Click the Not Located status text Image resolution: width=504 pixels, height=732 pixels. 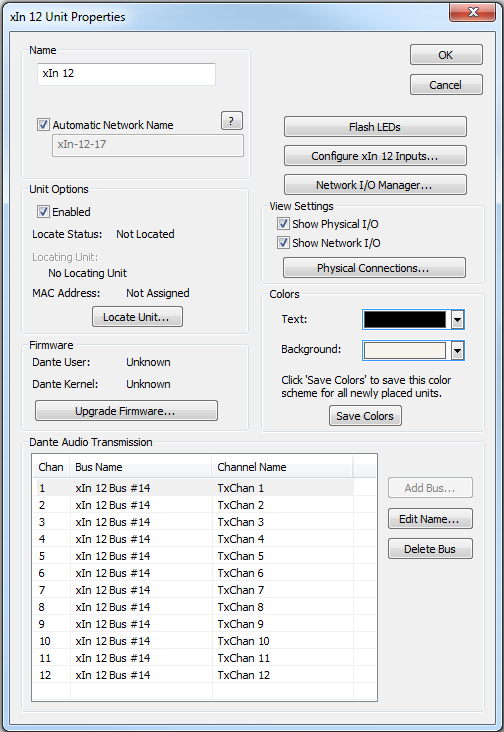(x=145, y=234)
